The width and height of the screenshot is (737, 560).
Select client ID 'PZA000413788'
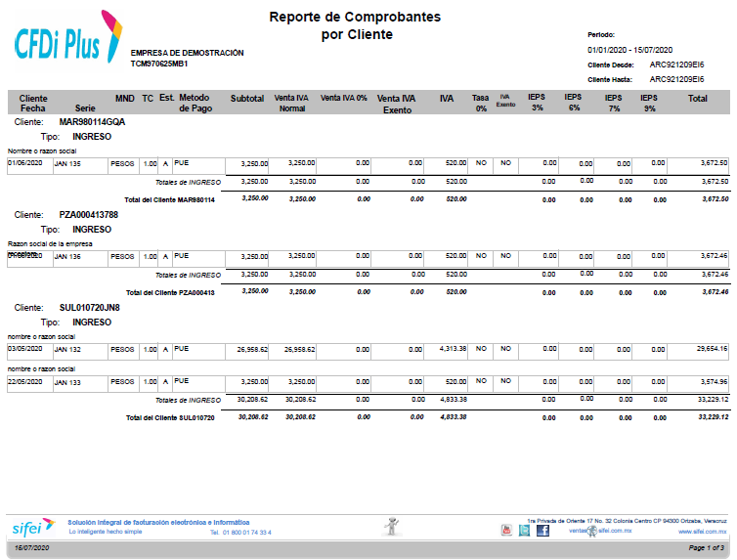click(88, 215)
